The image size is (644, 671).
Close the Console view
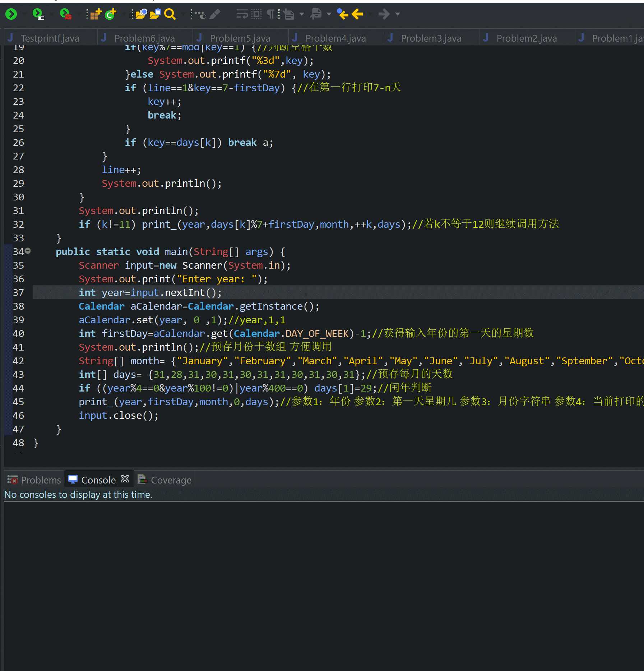[125, 479]
